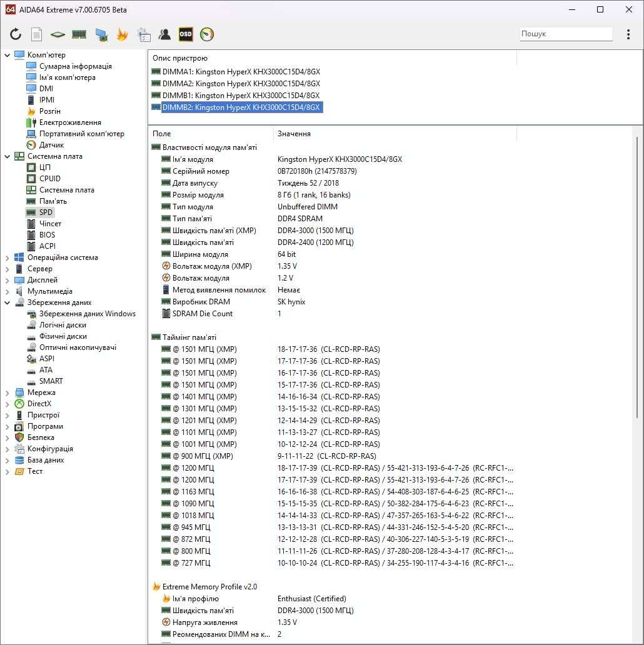This screenshot has width=644, height=645.
Task: Select the ЦП tree item
Action: pyautogui.click(x=45, y=167)
